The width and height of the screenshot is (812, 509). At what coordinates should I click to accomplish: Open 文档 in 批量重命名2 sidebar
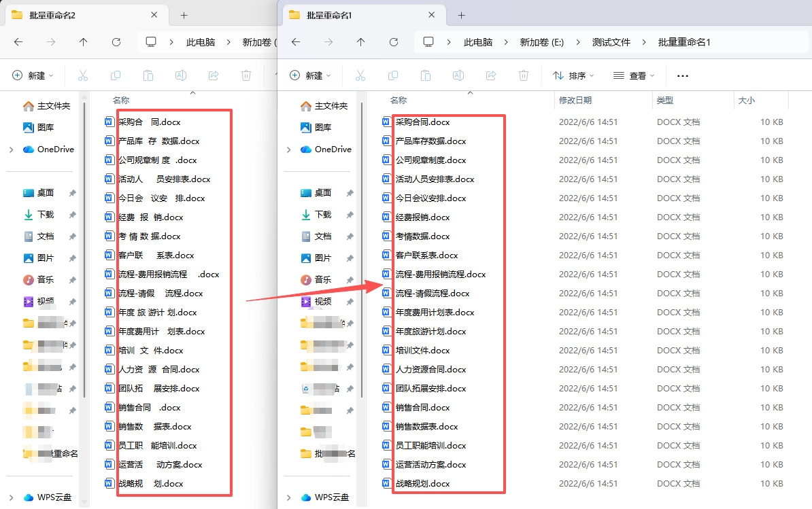click(38, 236)
